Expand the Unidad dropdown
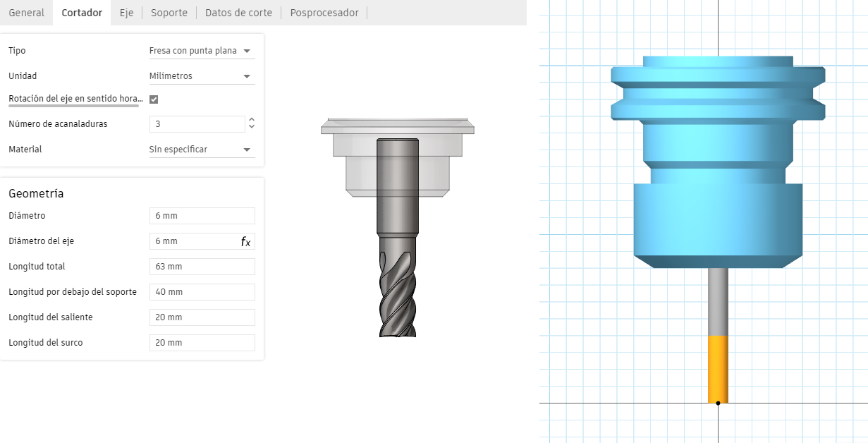Screen dimensions: 868x443 (x=201, y=76)
